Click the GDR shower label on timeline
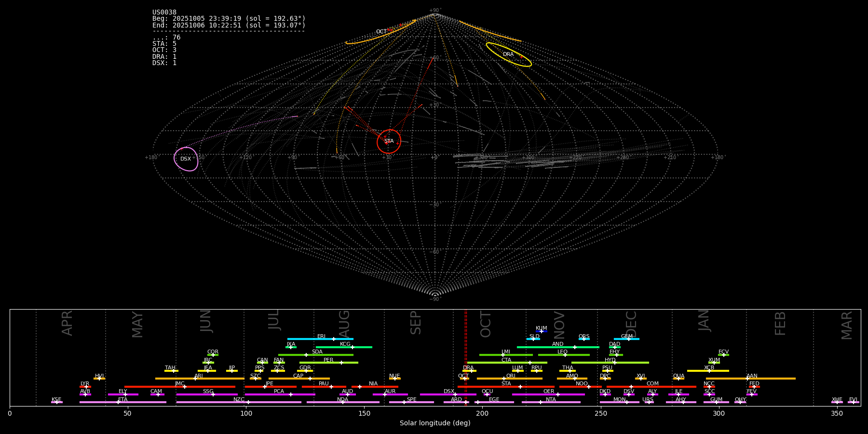The width and height of the screenshot is (868, 434). pyautogui.click(x=305, y=368)
